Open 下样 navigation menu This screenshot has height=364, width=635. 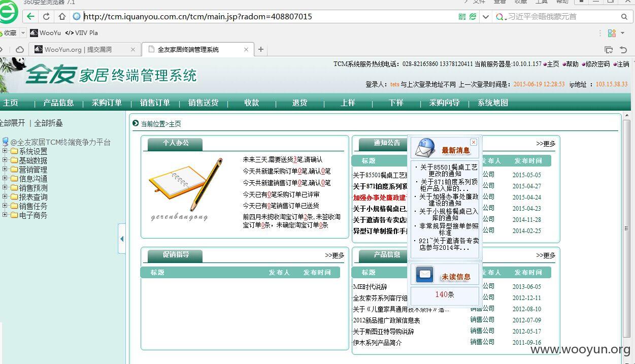click(396, 103)
